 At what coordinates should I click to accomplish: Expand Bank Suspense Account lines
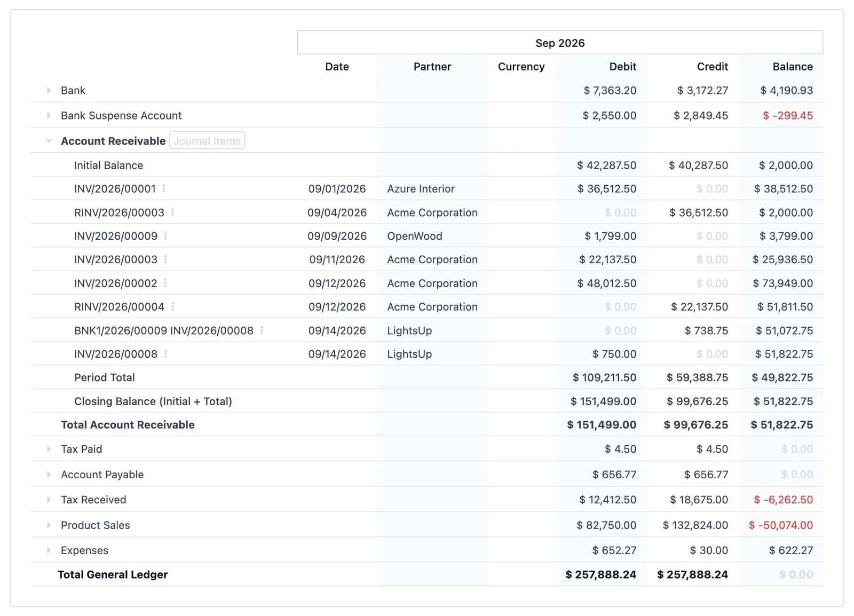[x=49, y=115]
